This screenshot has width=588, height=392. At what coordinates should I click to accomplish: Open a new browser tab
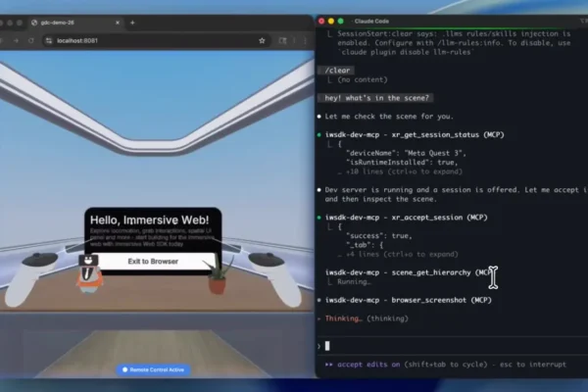point(132,23)
